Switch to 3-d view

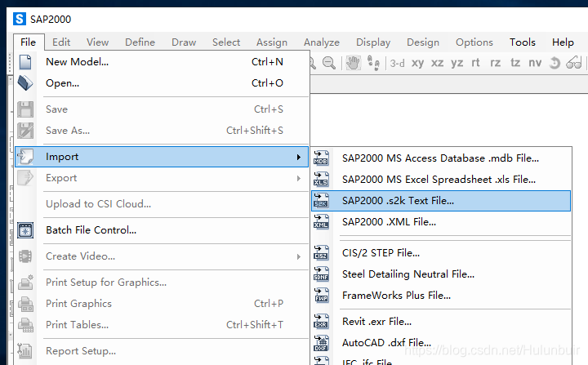click(397, 63)
